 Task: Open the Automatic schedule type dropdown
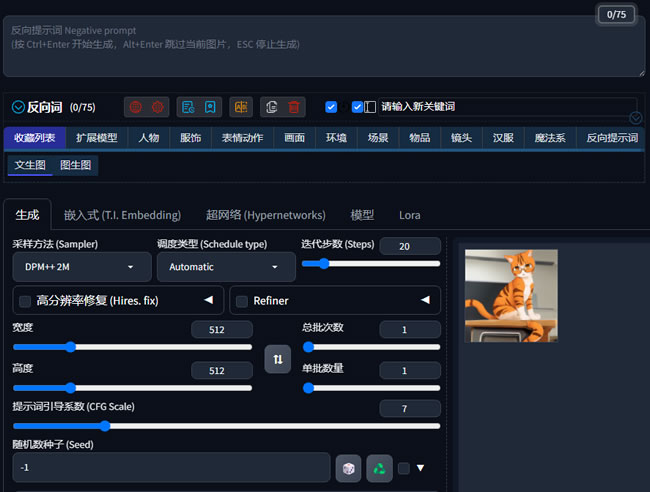pyautogui.click(x=226, y=267)
